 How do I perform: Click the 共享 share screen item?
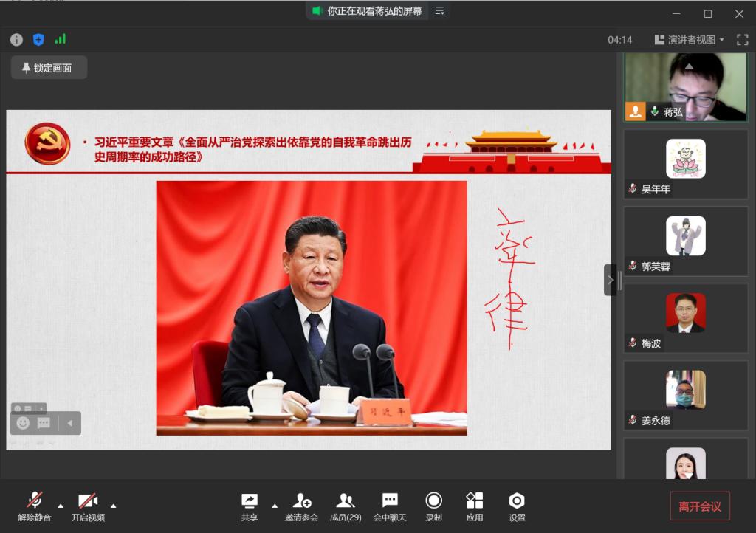pyautogui.click(x=250, y=506)
